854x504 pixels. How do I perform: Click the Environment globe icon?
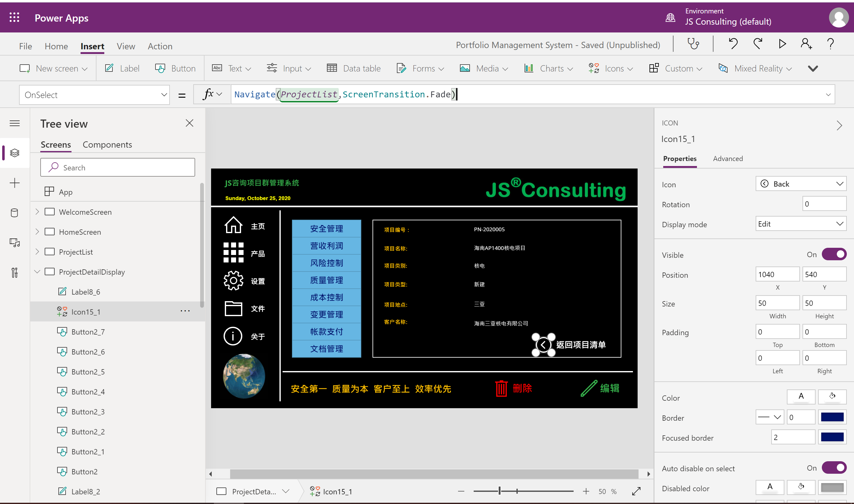point(670,17)
